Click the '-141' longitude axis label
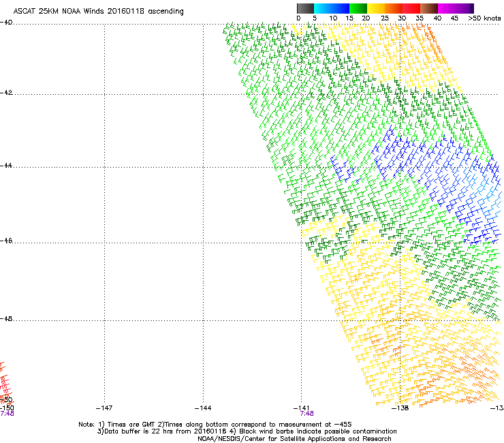504x443 pixels. pos(301,408)
